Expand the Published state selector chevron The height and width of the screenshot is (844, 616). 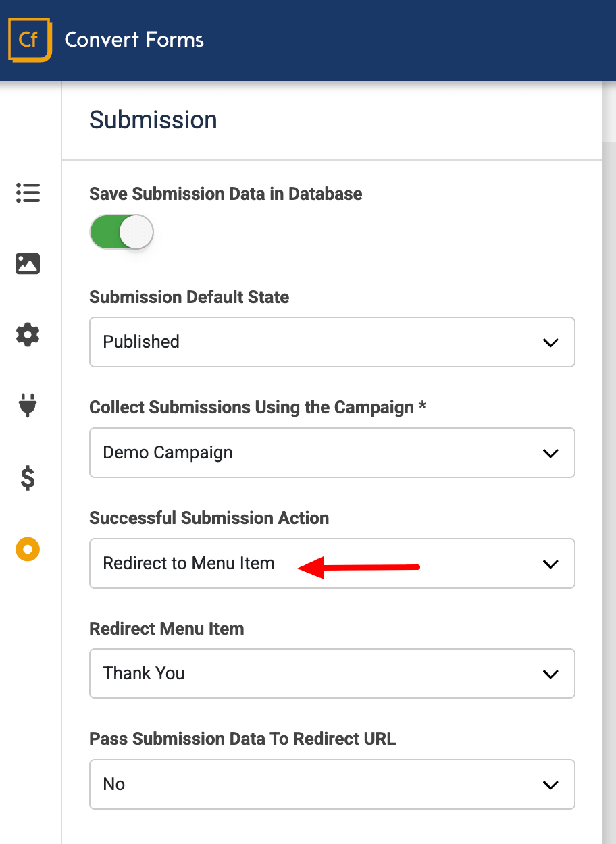point(550,342)
